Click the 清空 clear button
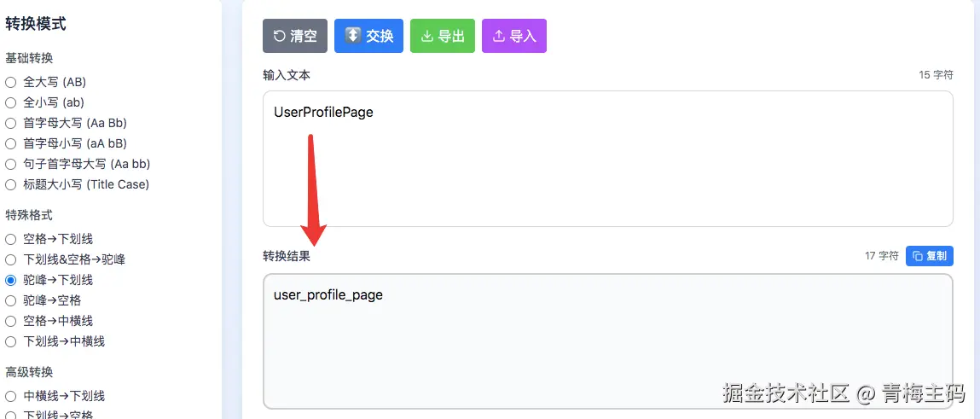 (x=295, y=36)
